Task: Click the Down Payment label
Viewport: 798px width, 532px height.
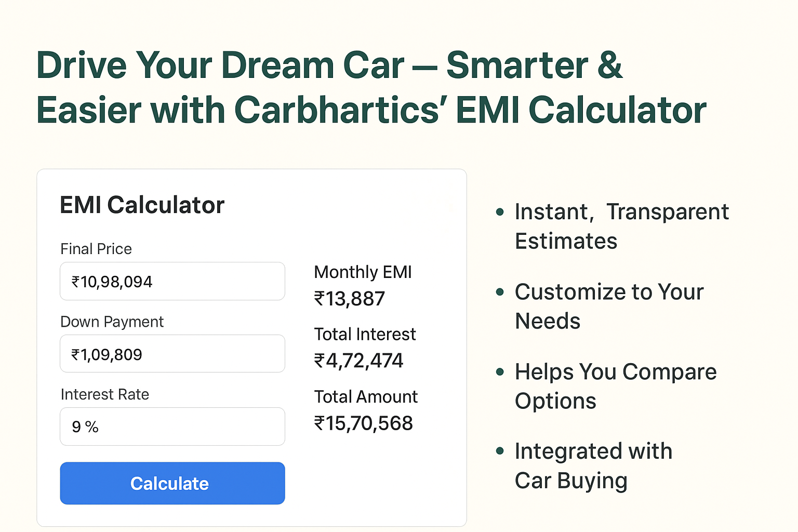Action: coord(112,322)
